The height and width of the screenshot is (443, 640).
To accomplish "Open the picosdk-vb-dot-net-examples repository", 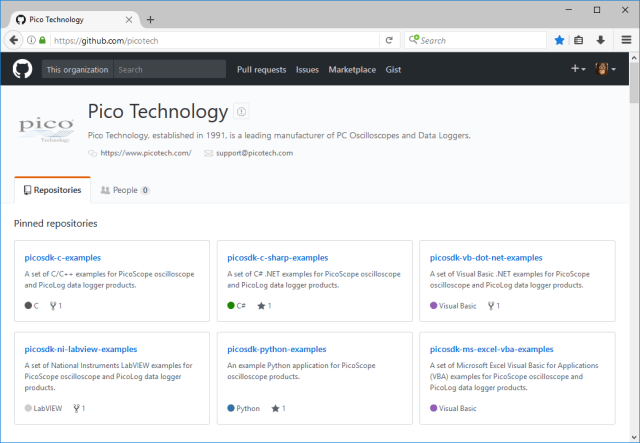I will 486,258.
